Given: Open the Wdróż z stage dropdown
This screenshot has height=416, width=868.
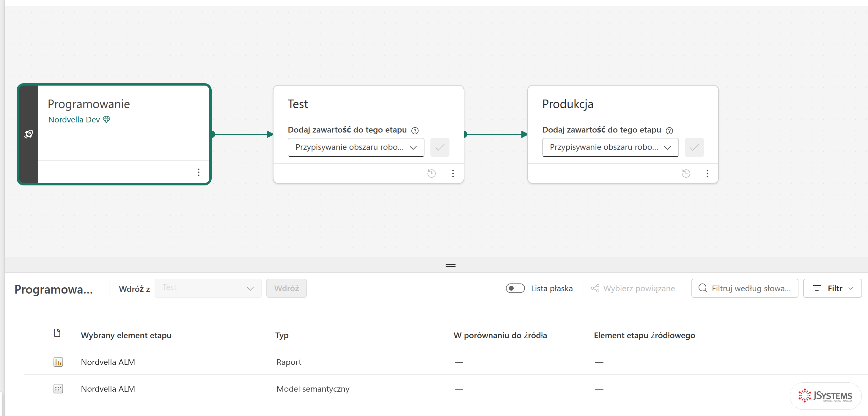Looking at the screenshot, I should pos(208,288).
